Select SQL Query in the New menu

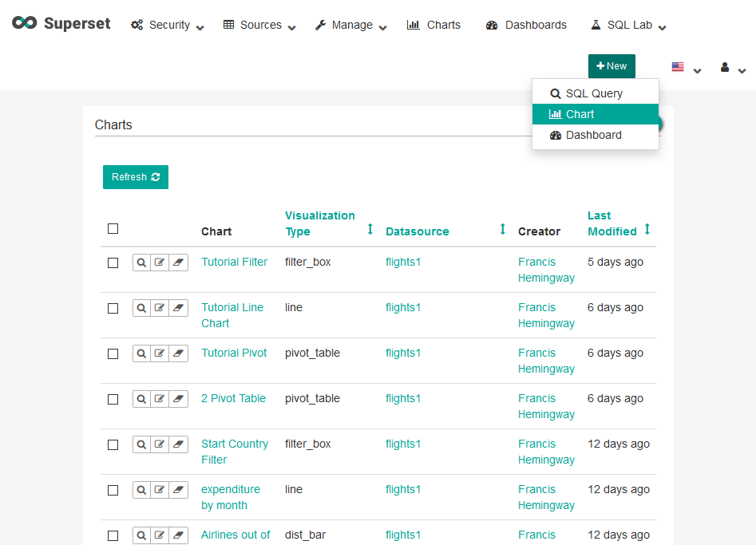click(595, 93)
